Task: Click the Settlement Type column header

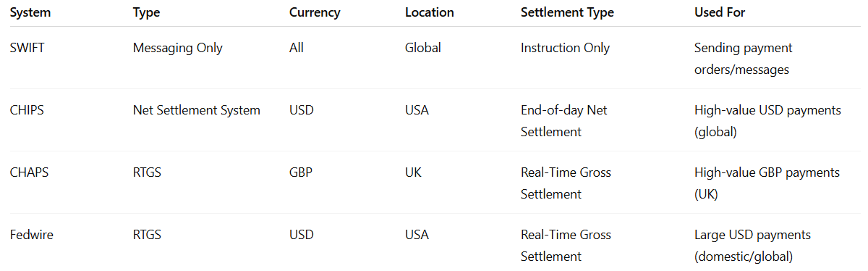Action: pyautogui.click(x=567, y=12)
